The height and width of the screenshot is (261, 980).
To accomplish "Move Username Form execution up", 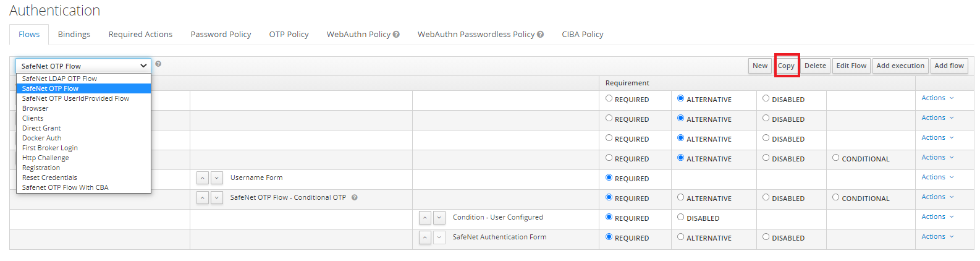I will click(203, 178).
